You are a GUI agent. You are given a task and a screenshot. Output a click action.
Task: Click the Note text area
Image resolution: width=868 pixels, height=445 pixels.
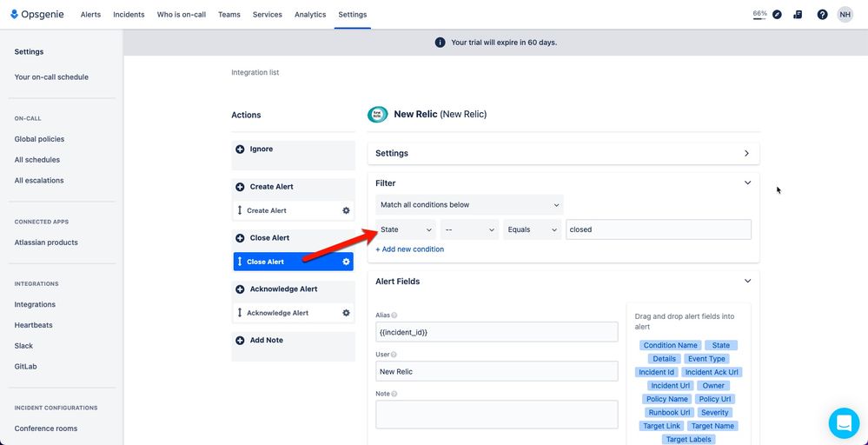(496, 415)
